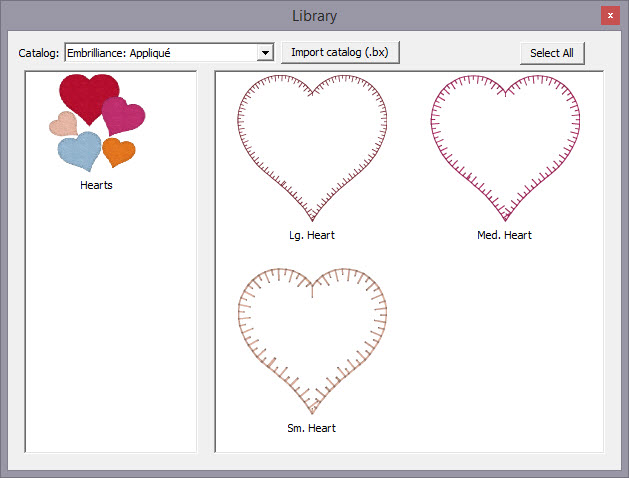Close the Library dialog
This screenshot has height=478, width=629.
click(x=608, y=16)
